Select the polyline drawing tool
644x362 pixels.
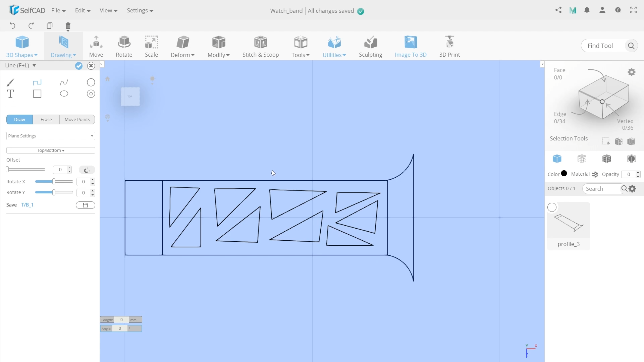pos(37,82)
